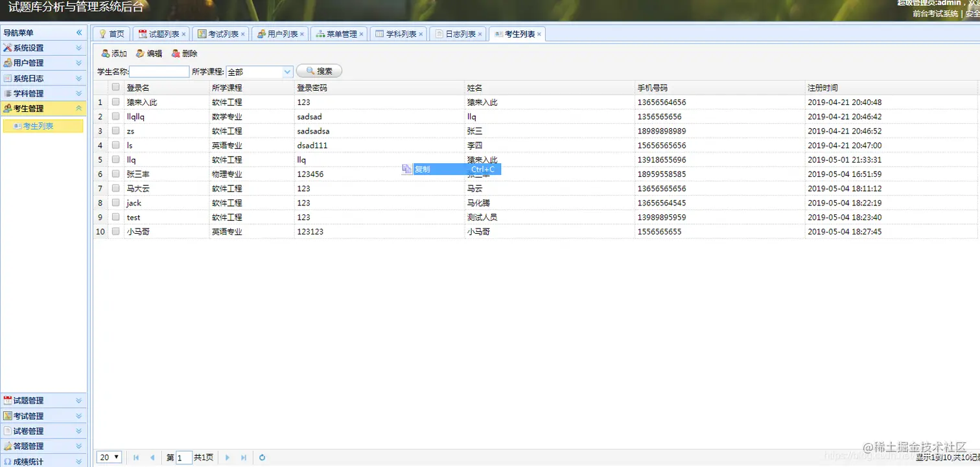This screenshot has width=980, height=467.
Task: Click the Delete (删除) toolbar icon
Action: (176, 54)
